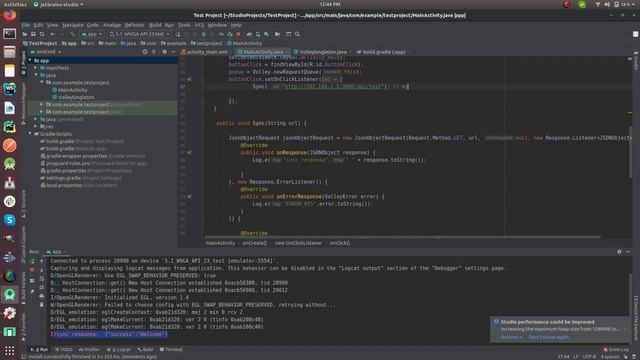Open the Terminal tool window button
The image size is (640, 360).
coord(171,349)
